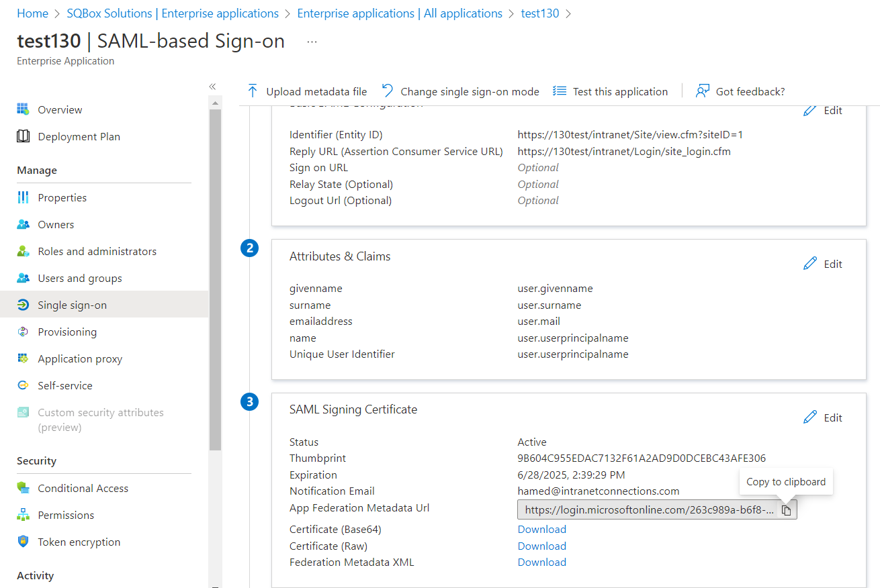Click the user.givenname claim value
The width and height of the screenshot is (880, 588).
(555, 289)
